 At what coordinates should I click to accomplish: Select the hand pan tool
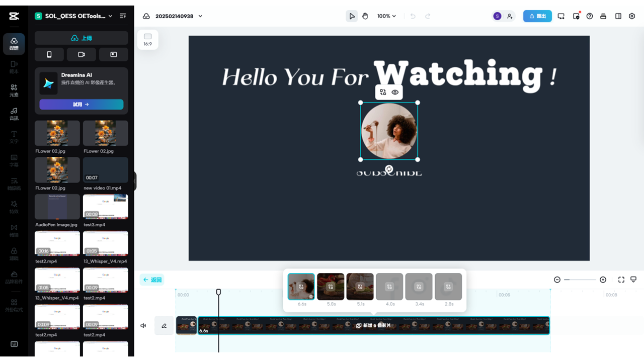365,16
